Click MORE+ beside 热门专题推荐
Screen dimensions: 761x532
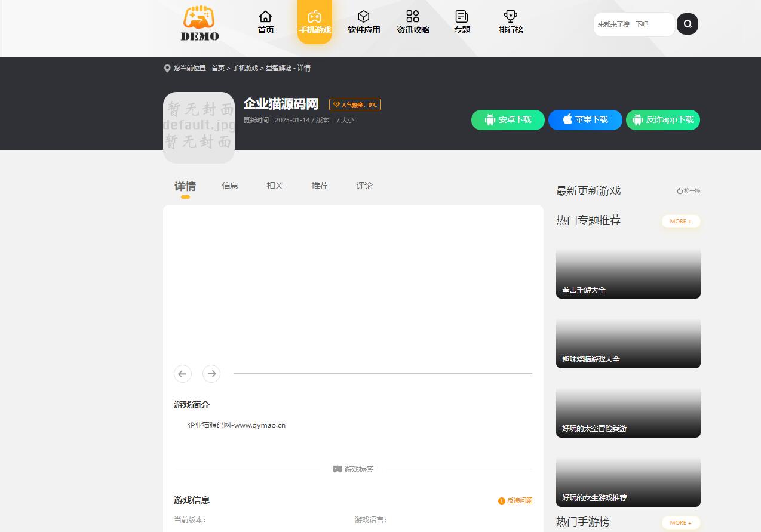click(680, 221)
